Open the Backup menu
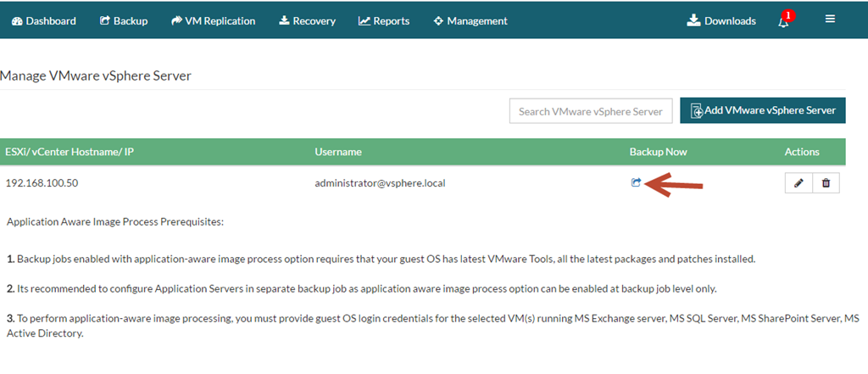868x374 pixels. 124,21
